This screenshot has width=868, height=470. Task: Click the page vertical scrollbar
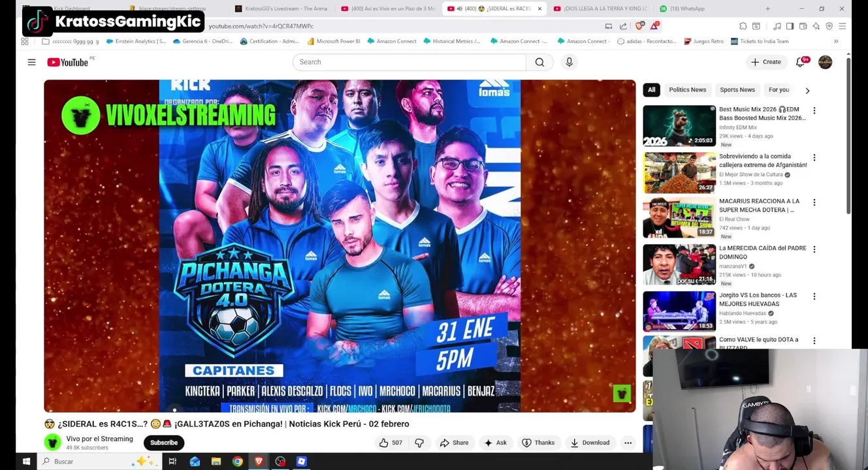coord(848,136)
